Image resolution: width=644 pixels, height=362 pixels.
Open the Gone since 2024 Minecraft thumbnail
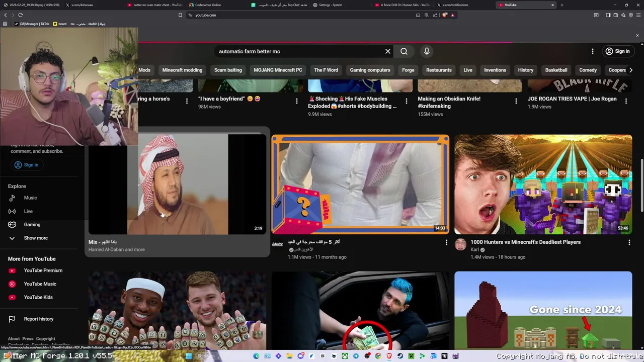[543, 310]
